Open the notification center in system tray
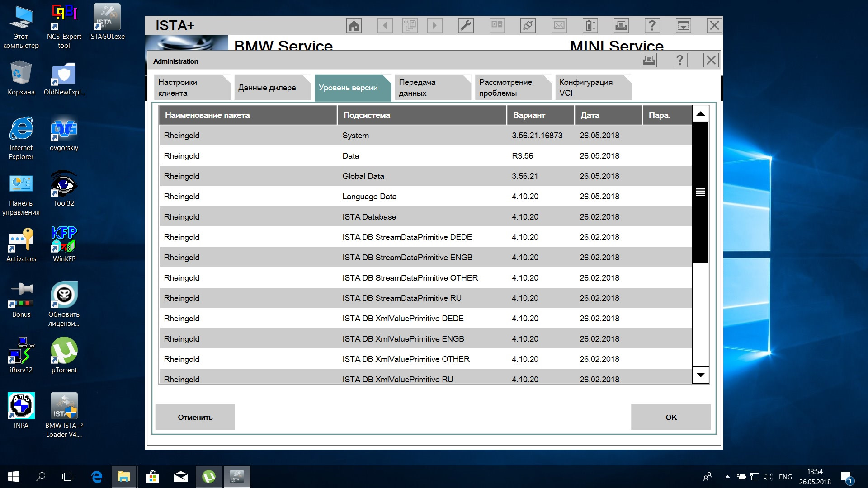 (847, 477)
